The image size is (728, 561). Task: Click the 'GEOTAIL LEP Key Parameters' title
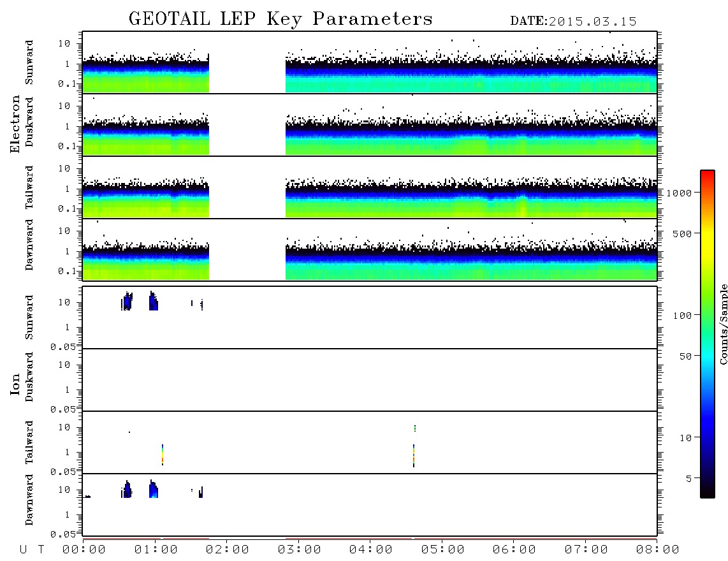280,20
